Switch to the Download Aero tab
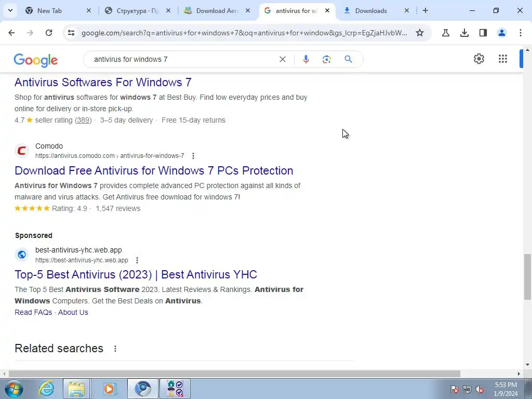532x399 pixels. (217, 10)
